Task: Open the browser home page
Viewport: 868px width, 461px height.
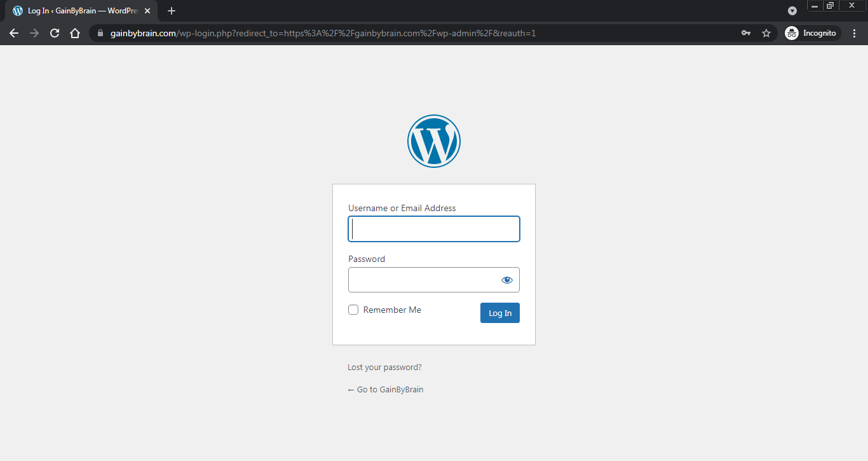Action: (75, 33)
